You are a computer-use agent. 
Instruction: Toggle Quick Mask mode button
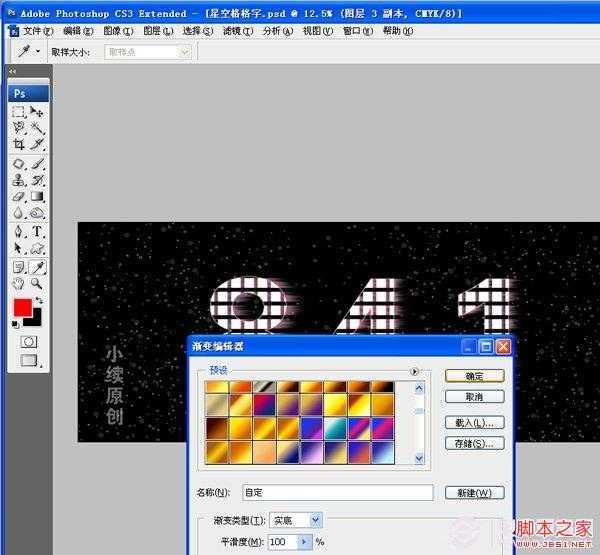point(29,341)
